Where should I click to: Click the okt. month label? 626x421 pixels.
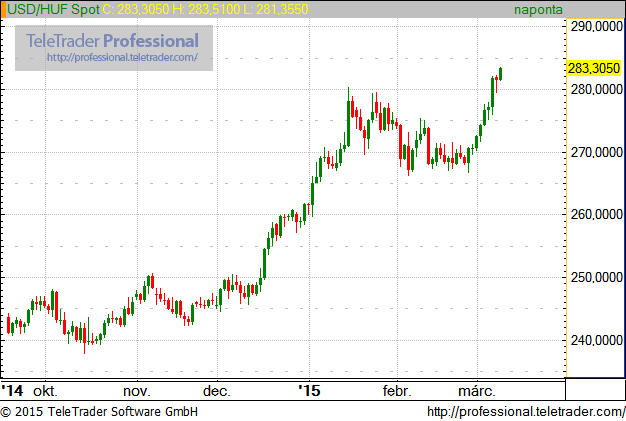coord(45,391)
